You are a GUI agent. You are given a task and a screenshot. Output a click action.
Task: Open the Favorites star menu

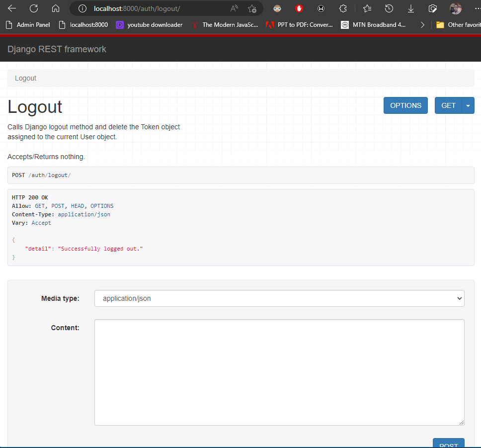coord(367,8)
